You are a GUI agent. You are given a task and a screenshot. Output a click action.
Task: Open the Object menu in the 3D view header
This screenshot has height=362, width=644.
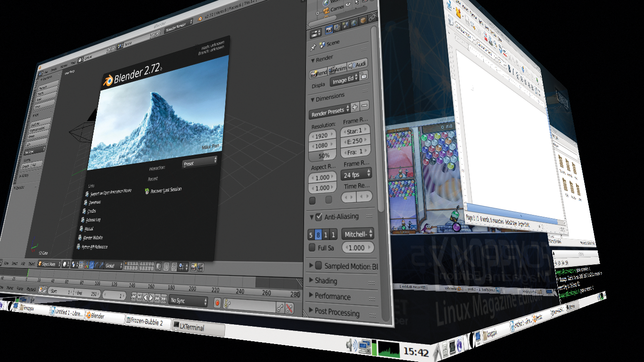click(x=32, y=263)
